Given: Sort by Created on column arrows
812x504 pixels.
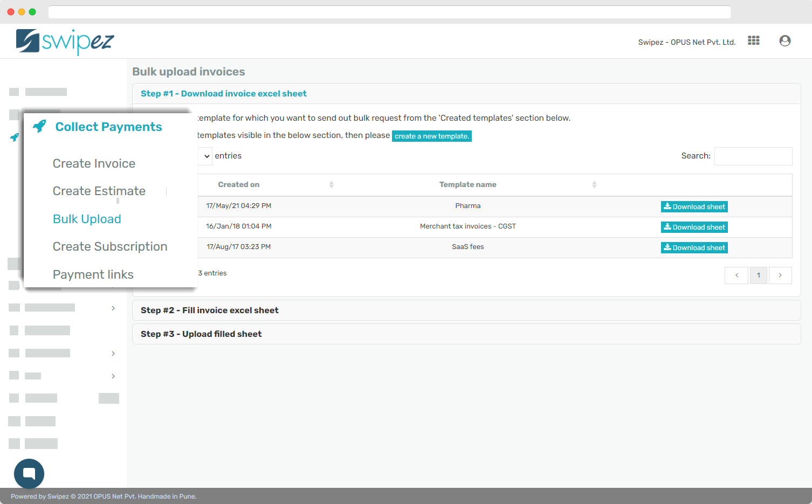Looking at the screenshot, I should [331, 184].
